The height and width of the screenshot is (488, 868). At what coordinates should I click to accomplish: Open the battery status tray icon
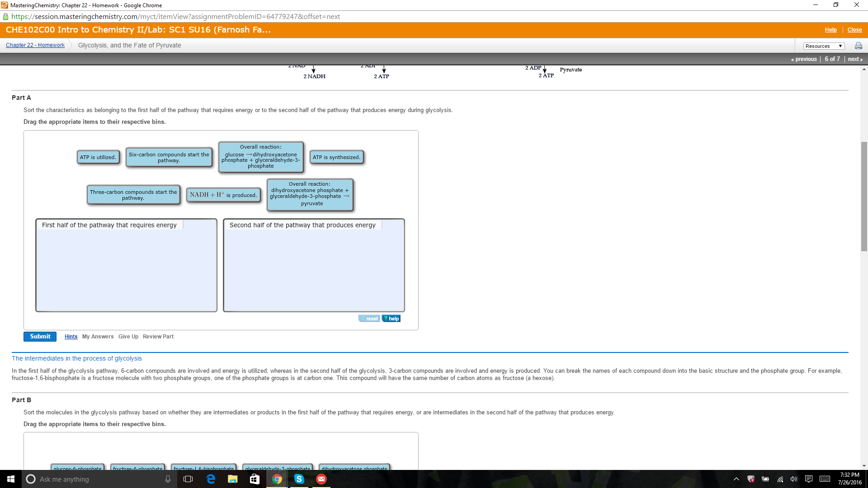[x=765, y=480]
